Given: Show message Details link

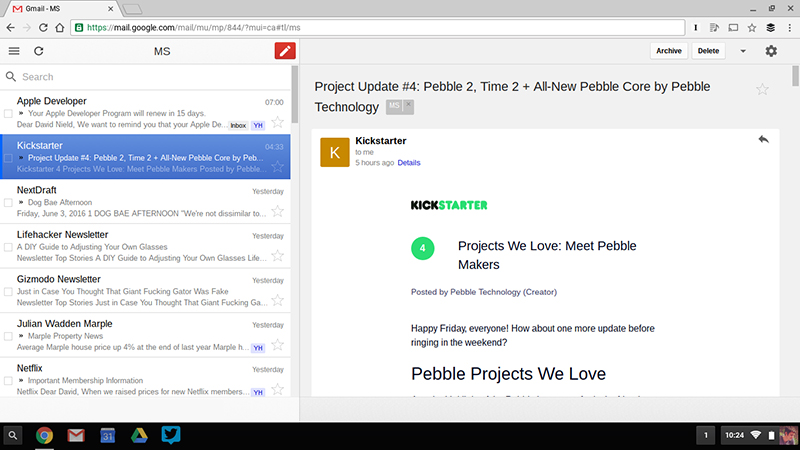Looking at the screenshot, I should tap(409, 163).
